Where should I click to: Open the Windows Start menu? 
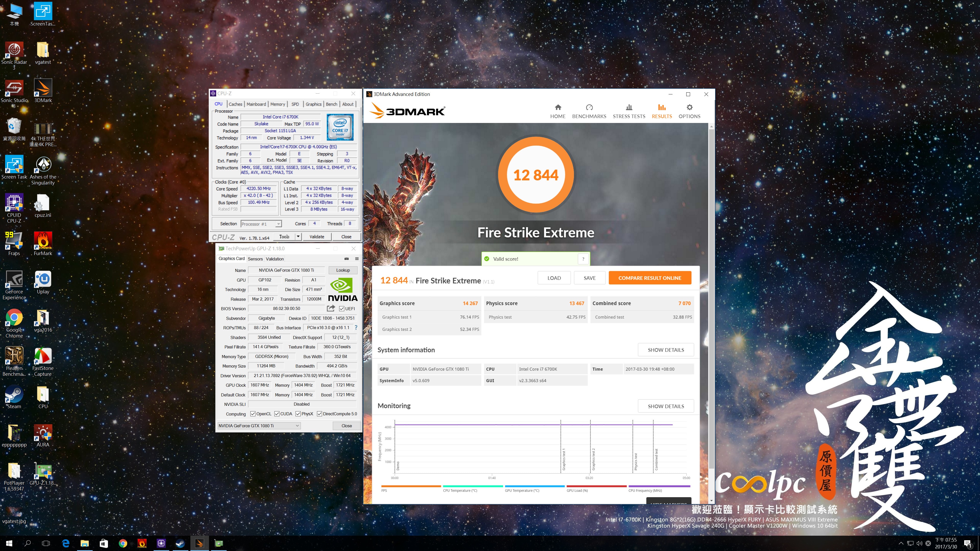point(9,543)
